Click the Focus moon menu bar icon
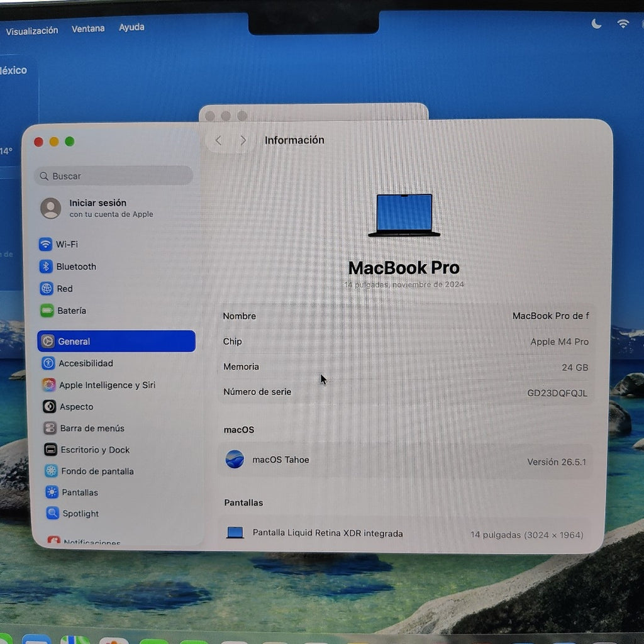Screen dimensions: 644x644 [x=596, y=25]
